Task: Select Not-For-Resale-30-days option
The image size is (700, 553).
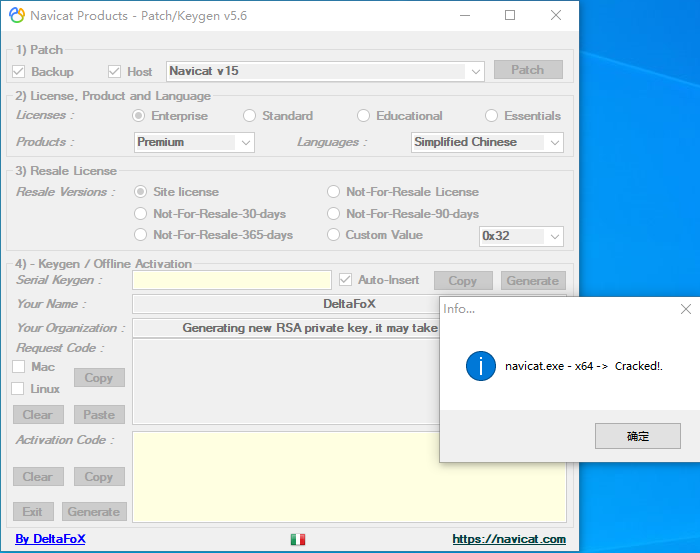Action: [140, 213]
